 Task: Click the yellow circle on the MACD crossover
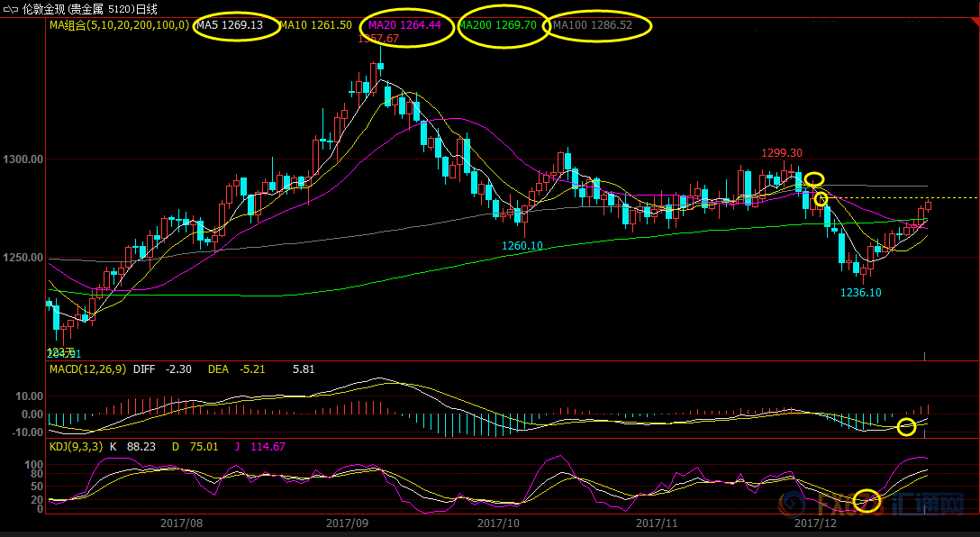[x=907, y=428]
